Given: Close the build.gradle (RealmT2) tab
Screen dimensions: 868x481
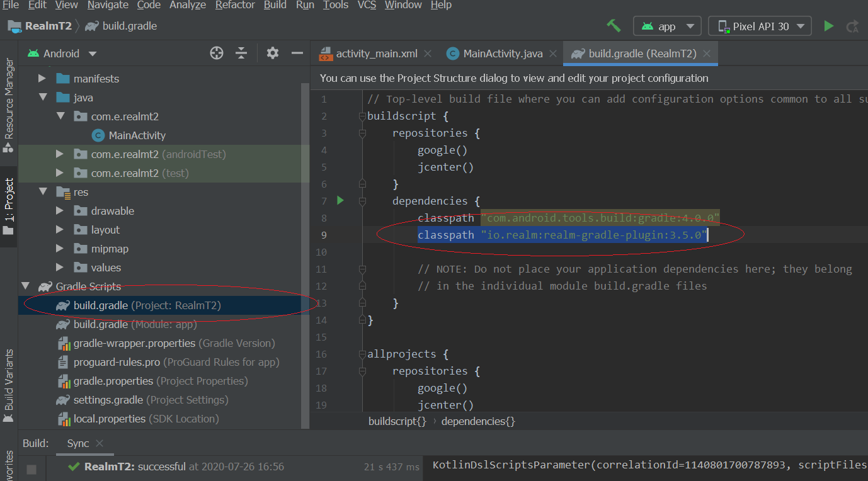Looking at the screenshot, I should [707, 54].
